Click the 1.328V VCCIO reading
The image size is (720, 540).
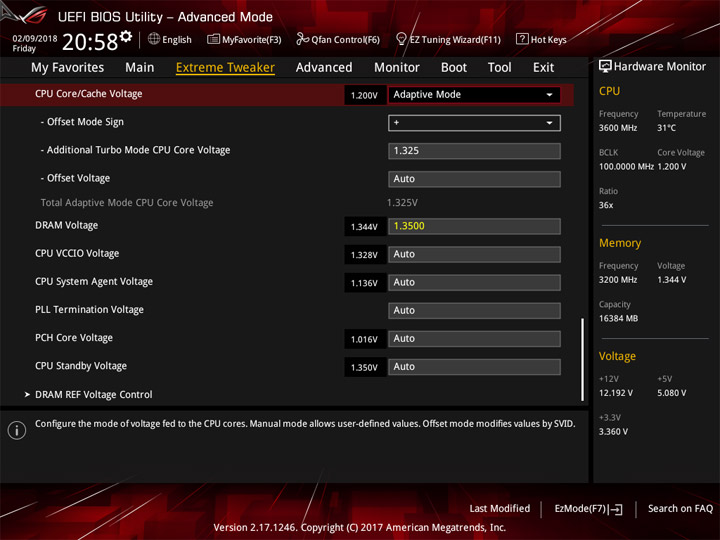click(x=365, y=255)
